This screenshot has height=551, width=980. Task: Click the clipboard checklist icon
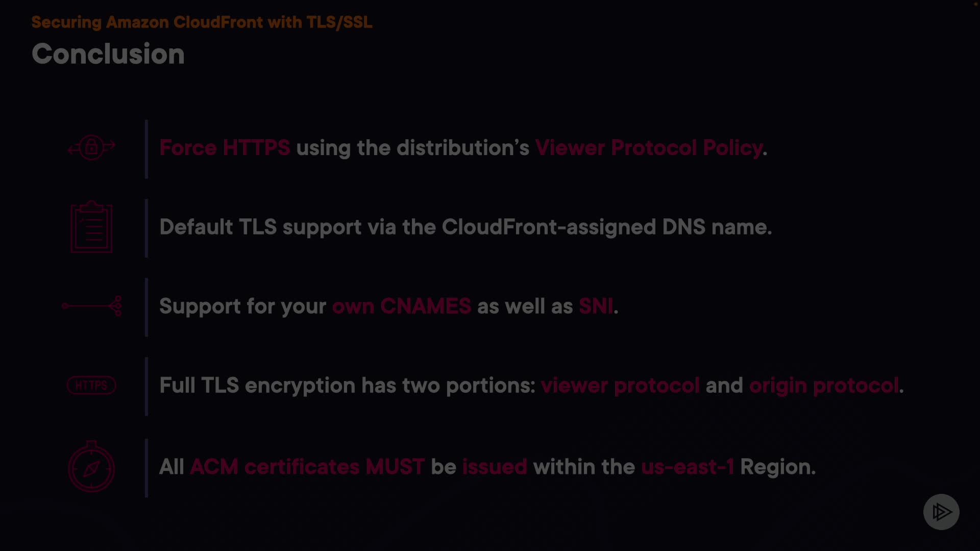[91, 227]
